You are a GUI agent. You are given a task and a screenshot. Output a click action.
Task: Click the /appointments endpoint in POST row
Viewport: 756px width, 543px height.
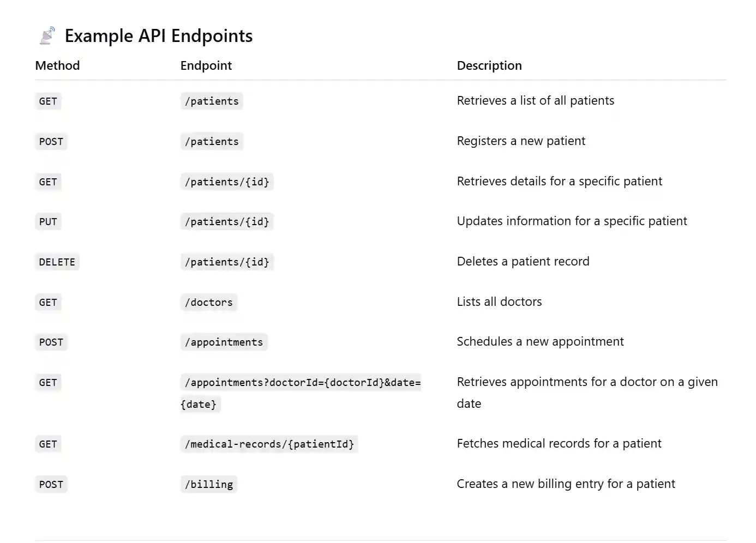click(224, 342)
